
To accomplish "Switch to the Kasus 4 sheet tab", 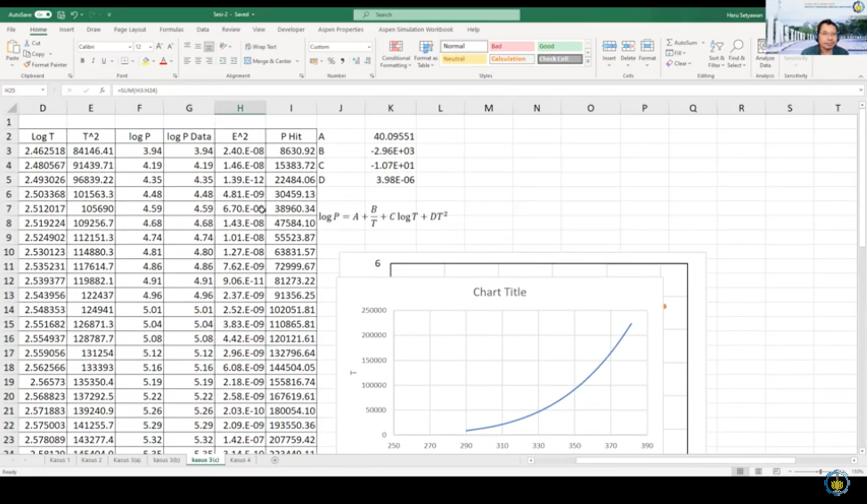I will [x=240, y=460].
